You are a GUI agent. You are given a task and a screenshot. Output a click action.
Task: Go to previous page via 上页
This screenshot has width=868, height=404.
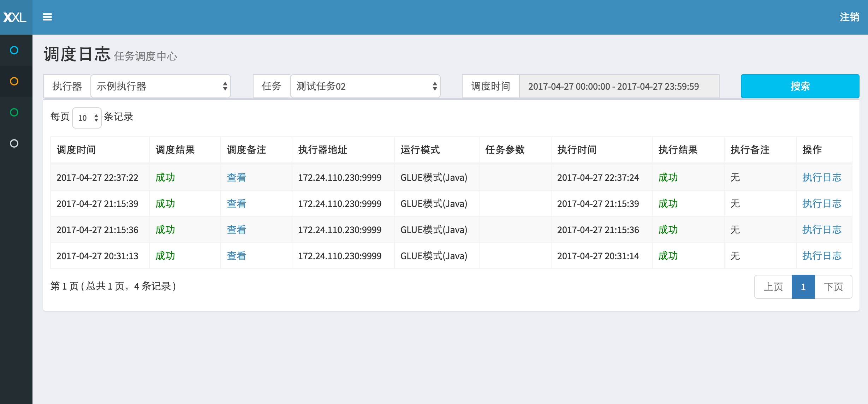point(773,286)
